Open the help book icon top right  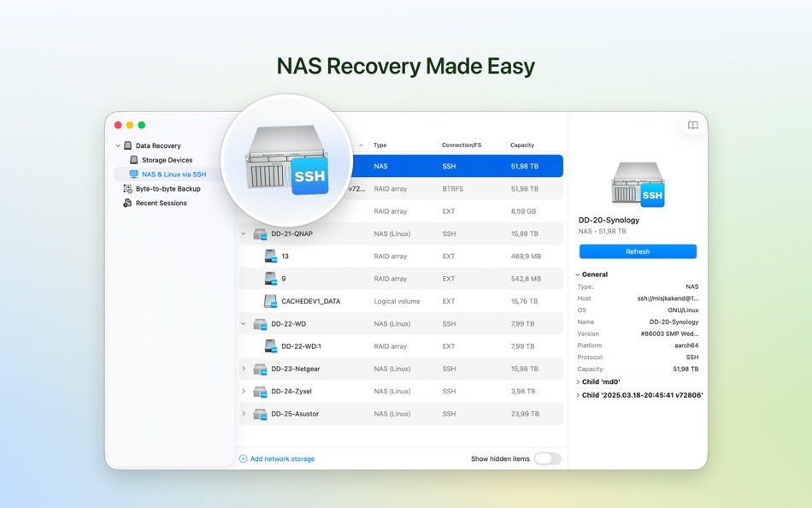point(692,125)
